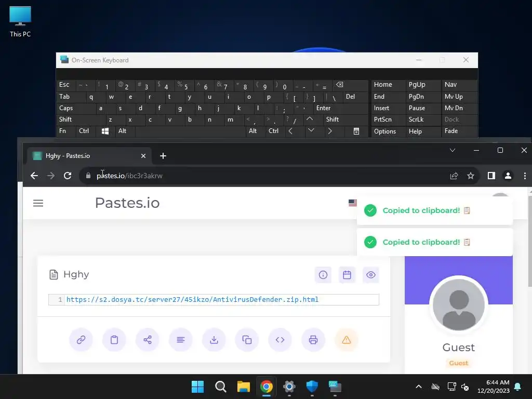The height and width of the screenshot is (399, 532).
Task: Click the clipboard copy icon button
Action: [114, 340]
